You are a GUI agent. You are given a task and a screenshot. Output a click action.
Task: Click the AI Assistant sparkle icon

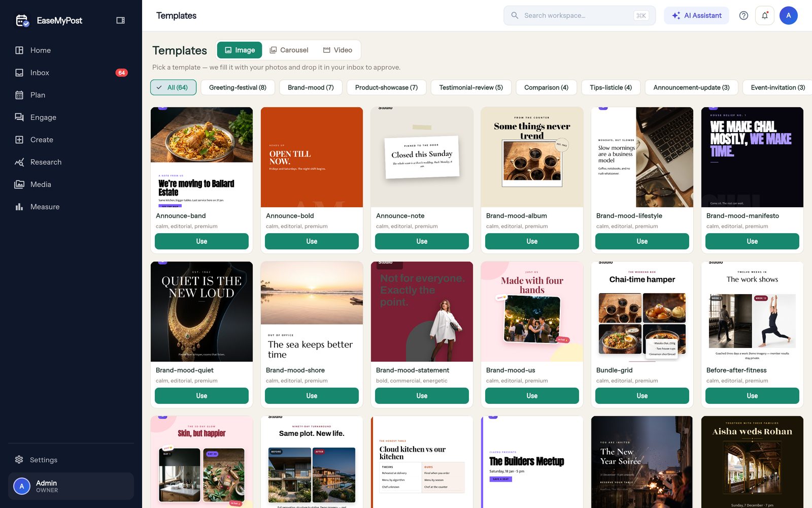pyautogui.click(x=676, y=16)
